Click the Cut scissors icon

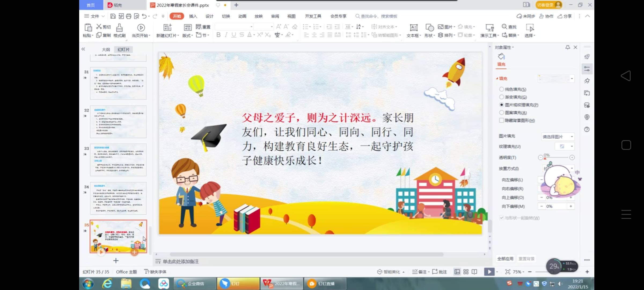99,27
